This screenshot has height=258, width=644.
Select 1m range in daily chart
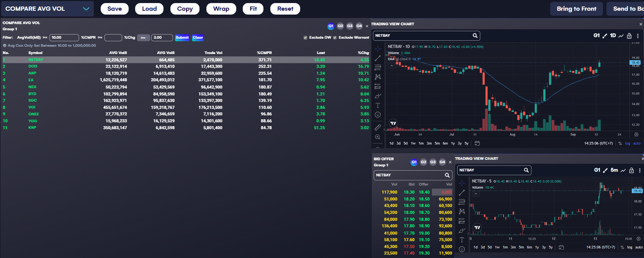point(421,143)
